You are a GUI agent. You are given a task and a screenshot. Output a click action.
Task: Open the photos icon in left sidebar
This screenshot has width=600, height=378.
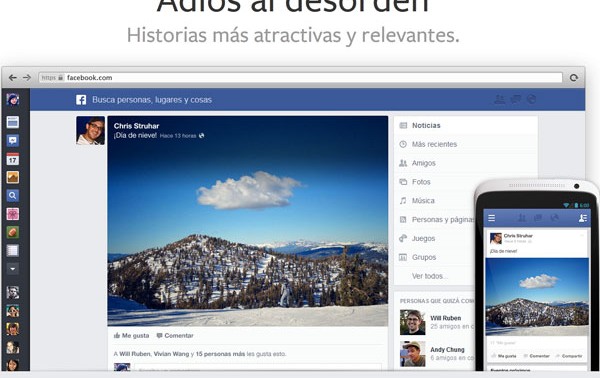pyautogui.click(x=13, y=177)
